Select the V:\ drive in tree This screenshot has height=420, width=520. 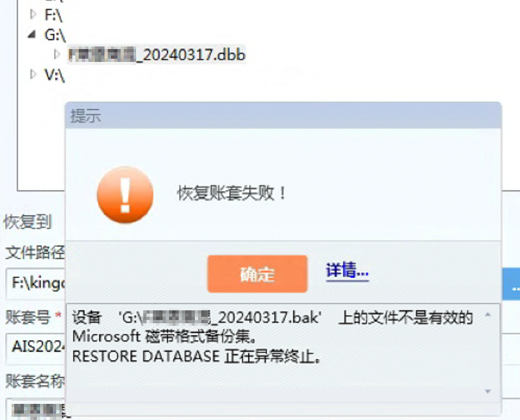[54, 75]
